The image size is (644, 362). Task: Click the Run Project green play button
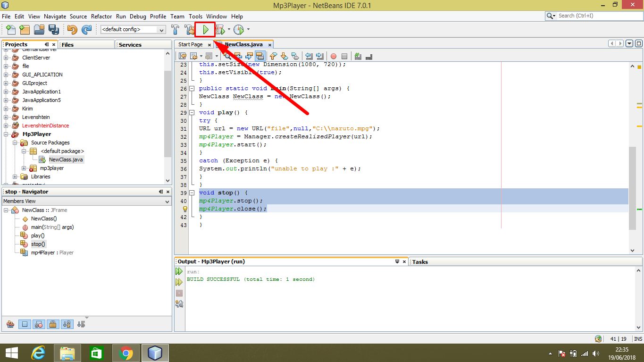coord(205,30)
